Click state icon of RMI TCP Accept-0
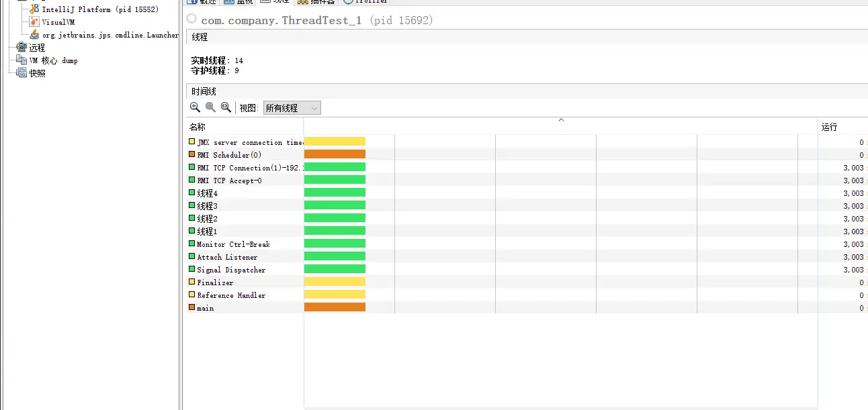 [192, 180]
